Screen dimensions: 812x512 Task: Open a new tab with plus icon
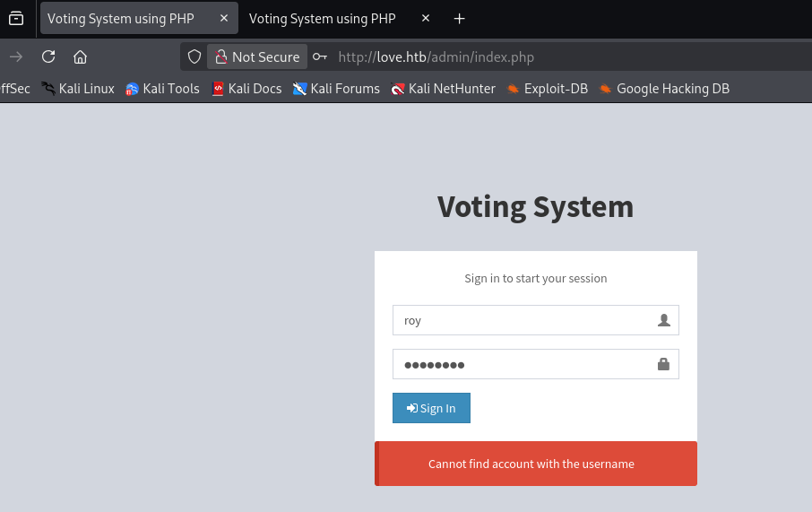click(x=459, y=18)
